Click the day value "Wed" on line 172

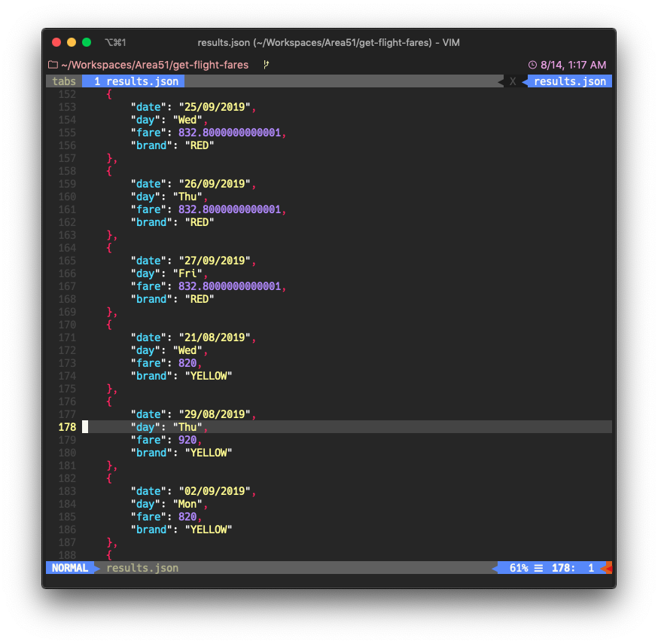tap(187, 350)
